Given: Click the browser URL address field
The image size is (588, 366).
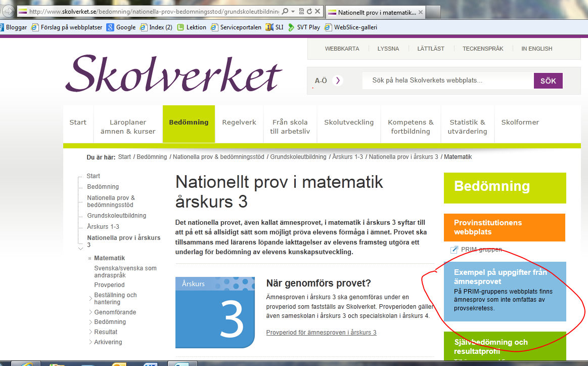Looking at the screenshot, I should [x=154, y=12].
